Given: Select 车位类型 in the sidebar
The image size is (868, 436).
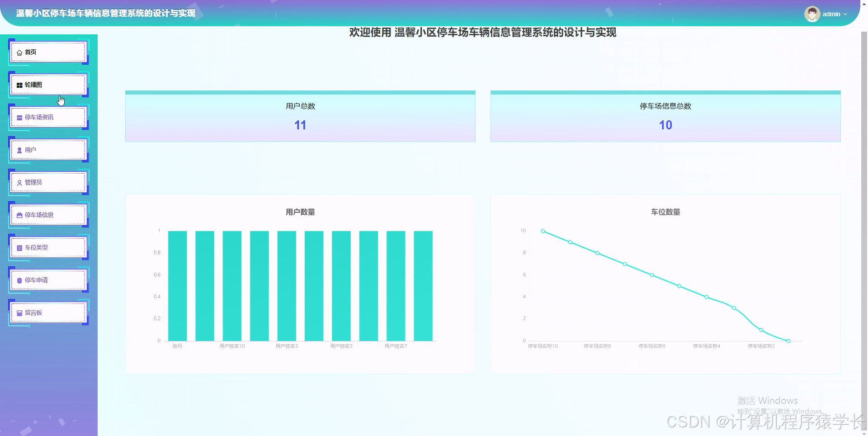Looking at the screenshot, I should click(47, 247).
